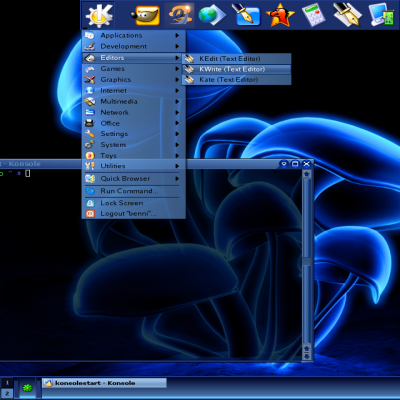Click the Office typewriter icon
The width and height of the screenshot is (400, 400).
(89, 123)
